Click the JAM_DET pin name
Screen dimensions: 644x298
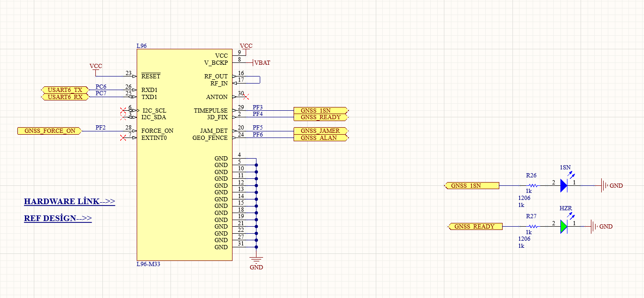click(x=214, y=131)
